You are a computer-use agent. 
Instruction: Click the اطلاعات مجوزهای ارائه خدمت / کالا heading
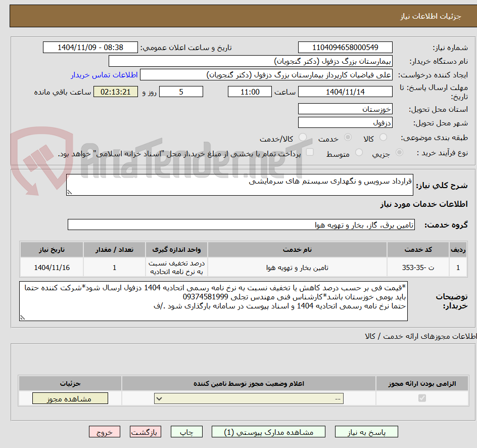click(421, 336)
